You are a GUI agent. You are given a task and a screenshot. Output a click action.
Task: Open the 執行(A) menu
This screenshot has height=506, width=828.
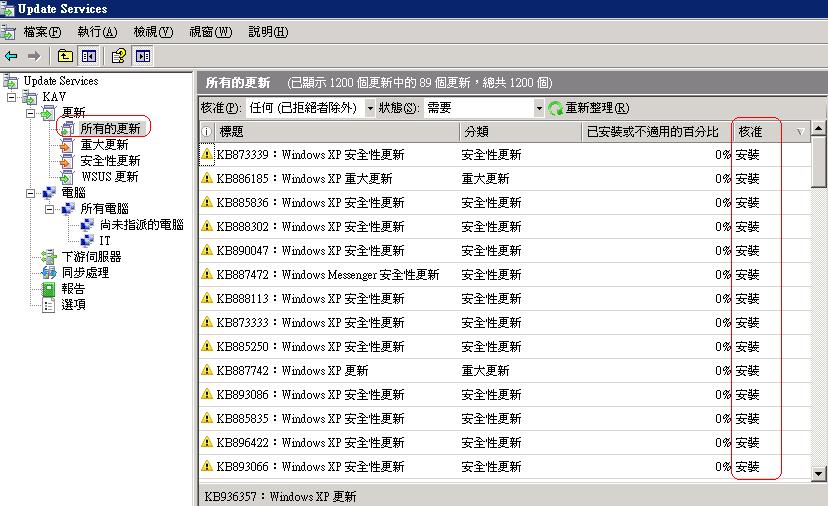tap(97, 32)
